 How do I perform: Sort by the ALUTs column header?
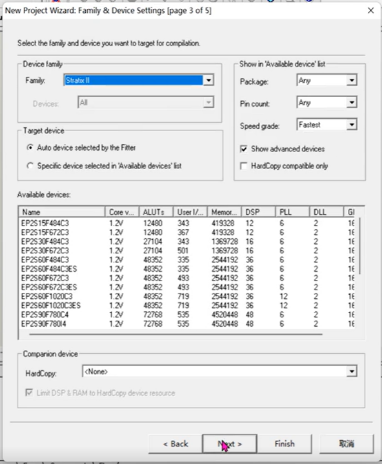tap(156, 212)
